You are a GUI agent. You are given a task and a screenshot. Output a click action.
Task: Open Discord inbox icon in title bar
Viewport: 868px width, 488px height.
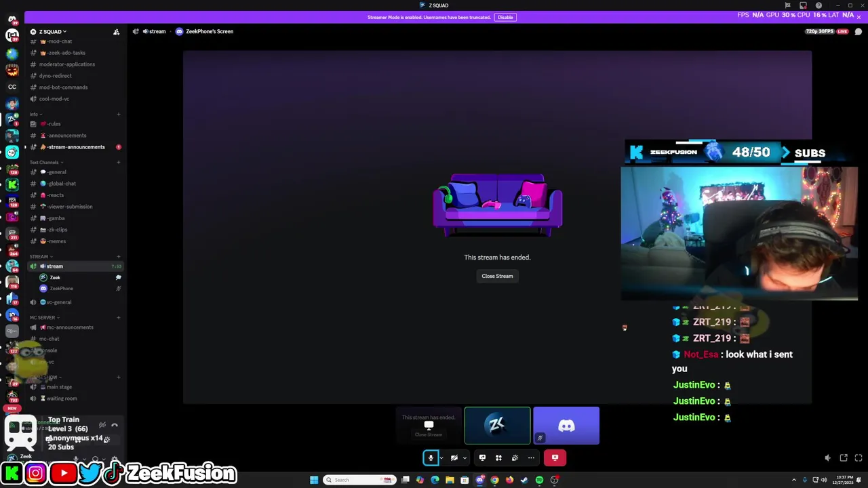point(803,5)
